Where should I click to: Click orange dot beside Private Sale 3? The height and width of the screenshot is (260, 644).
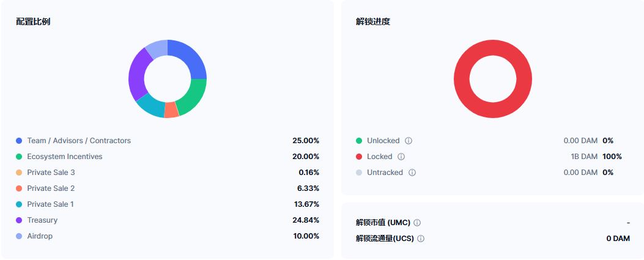(x=19, y=173)
